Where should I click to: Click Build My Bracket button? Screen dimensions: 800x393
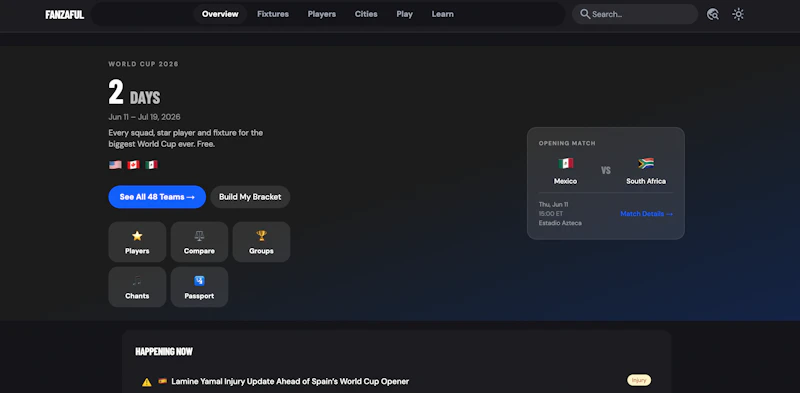point(250,197)
